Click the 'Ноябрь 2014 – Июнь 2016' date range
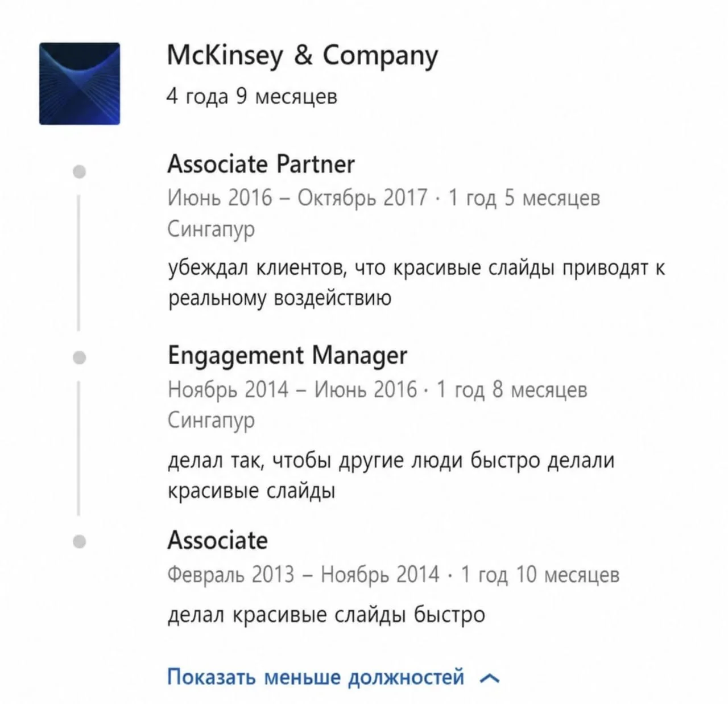 pyautogui.click(x=292, y=389)
